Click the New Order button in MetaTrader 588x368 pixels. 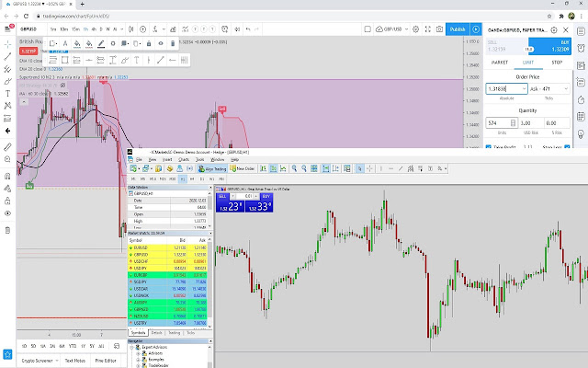243,168
